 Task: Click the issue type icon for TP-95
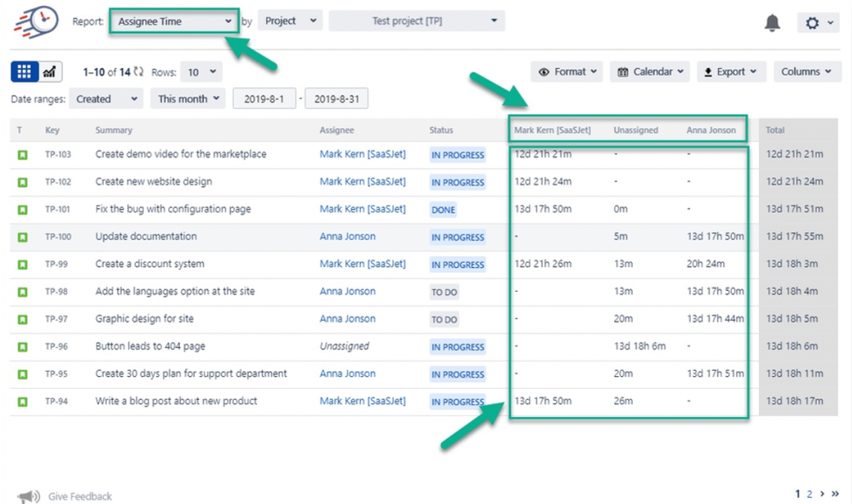coord(22,374)
